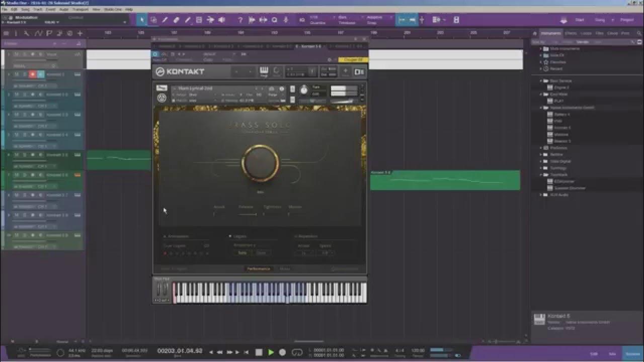
Task: Expand the XLN Audio folder
Action: [541, 195]
